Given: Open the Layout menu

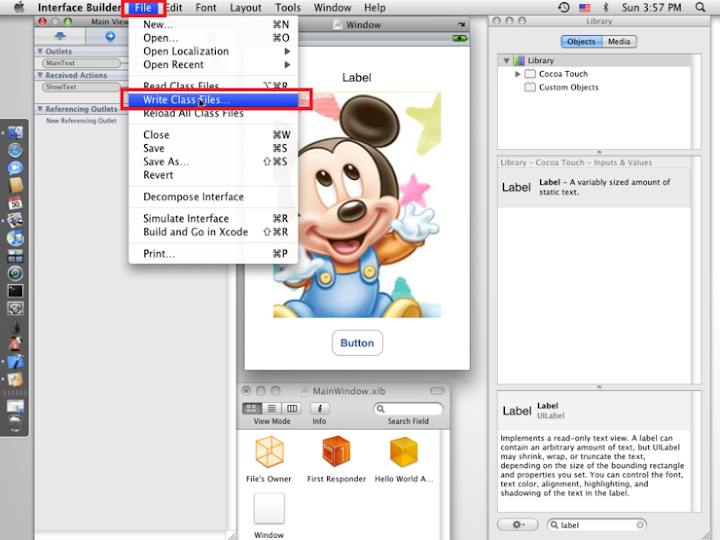Looking at the screenshot, I should pos(246,7).
